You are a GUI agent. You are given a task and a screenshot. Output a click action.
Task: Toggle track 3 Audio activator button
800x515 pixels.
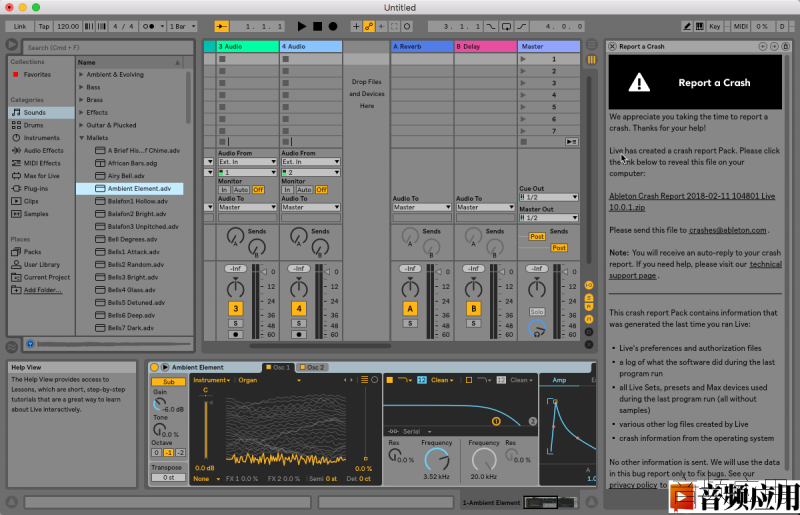(x=235, y=308)
